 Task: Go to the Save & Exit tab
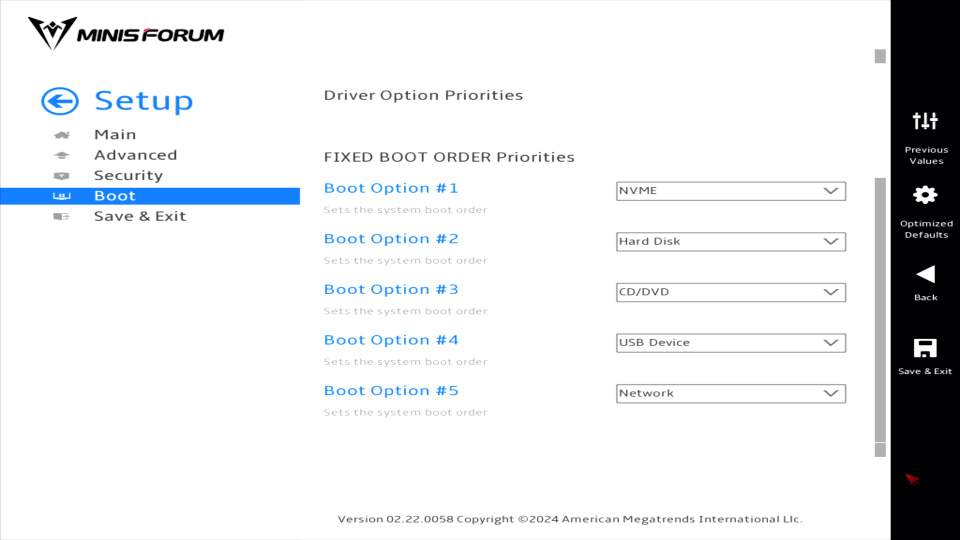[x=140, y=216]
